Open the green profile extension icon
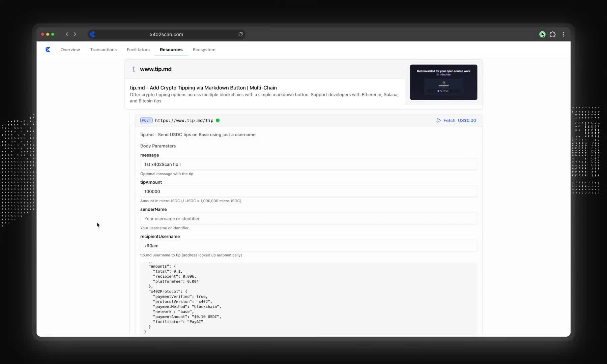607x364 pixels. (x=542, y=34)
